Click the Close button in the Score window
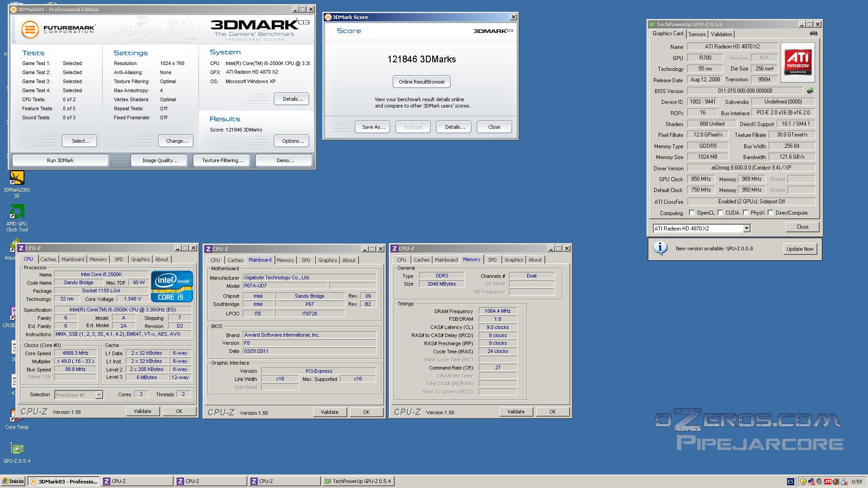The height and width of the screenshot is (488, 868). click(x=494, y=127)
